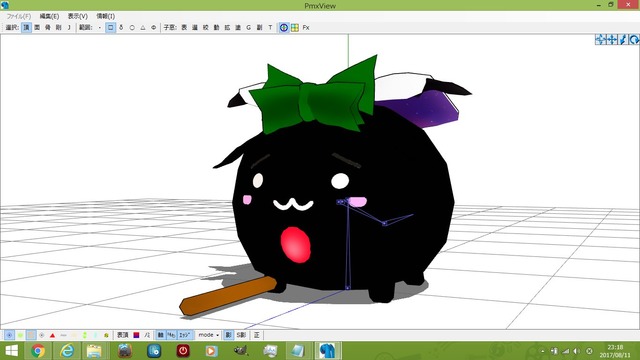The image size is (640, 360).
Task: Select the circle range selection tool
Action: (132, 27)
